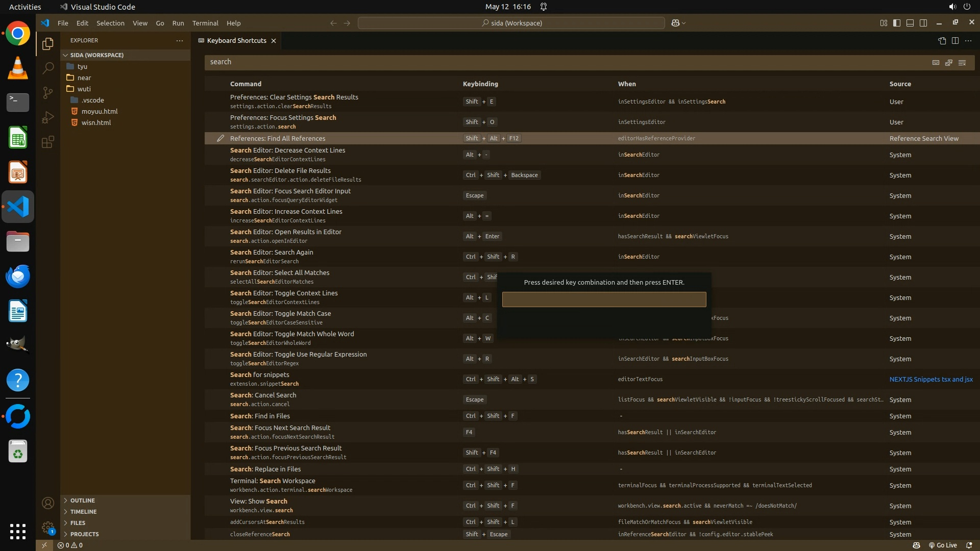980x551 pixels.
Task: Expand the OUTLINE section
Action: coord(83,500)
